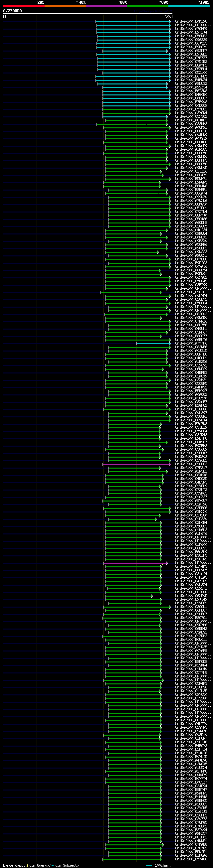Image resolution: width=213 pixels, height=868 pixels.
Task: Select the UniRef100_Q16IJ3 label
Action: coord(191,812)
